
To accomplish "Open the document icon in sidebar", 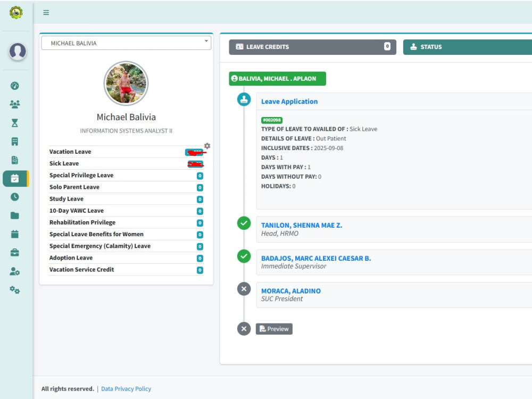I will pos(14,160).
